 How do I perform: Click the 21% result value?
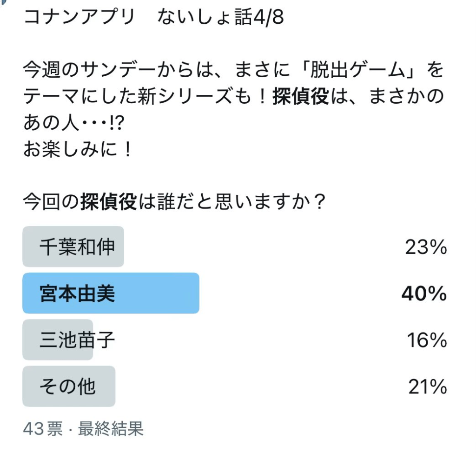pyautogui.click(x=426, y=387)
